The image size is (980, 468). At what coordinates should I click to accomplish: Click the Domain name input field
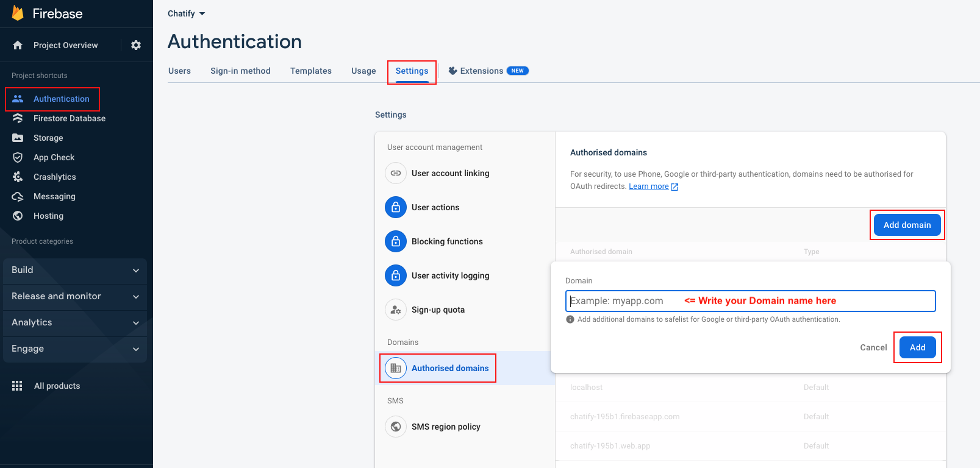pos(750,301)
